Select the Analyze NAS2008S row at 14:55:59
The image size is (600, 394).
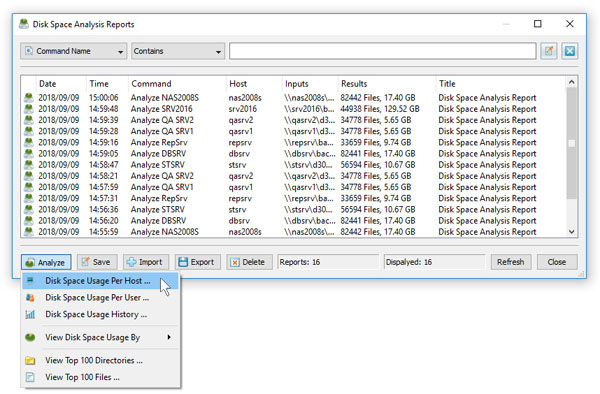pos(293,232)
